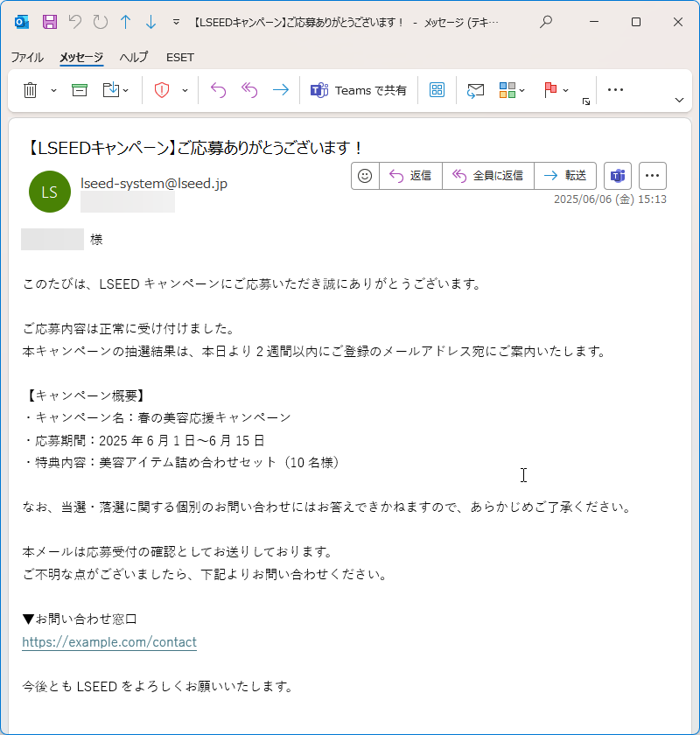Click the search magnifier in the title bar
The height and width of the screenshot is (735, 700).
pos(545,20)
